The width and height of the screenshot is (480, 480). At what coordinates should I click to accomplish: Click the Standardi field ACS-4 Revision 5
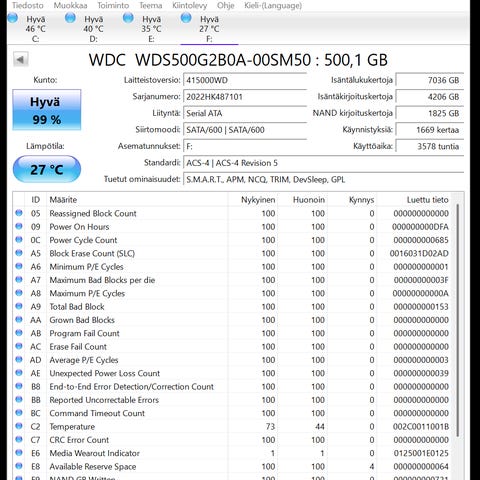323,163
